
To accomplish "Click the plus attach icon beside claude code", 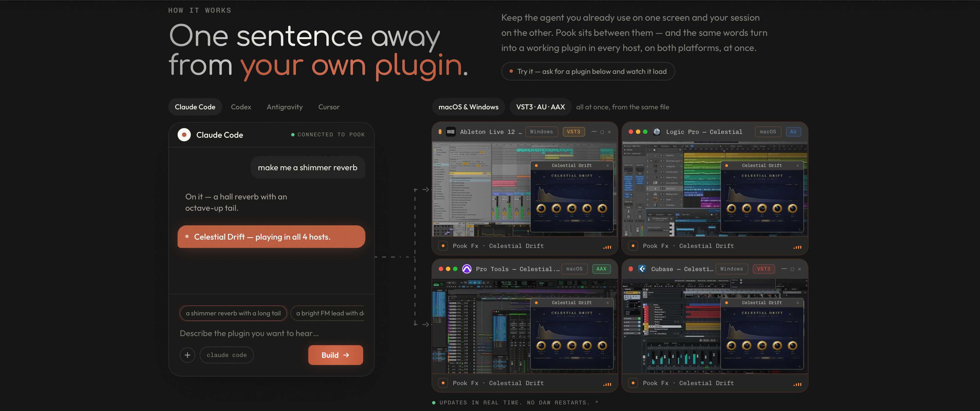I will pos(187,355).
